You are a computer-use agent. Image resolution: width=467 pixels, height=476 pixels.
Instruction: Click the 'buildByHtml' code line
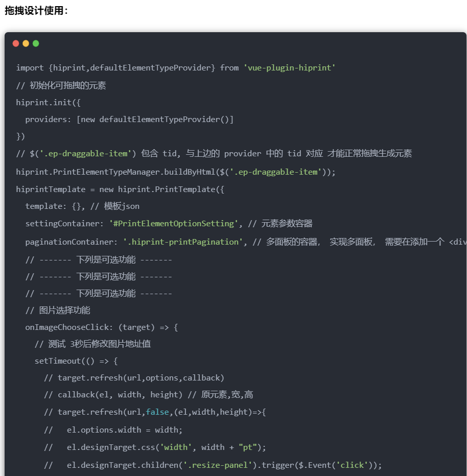[176, 172]
